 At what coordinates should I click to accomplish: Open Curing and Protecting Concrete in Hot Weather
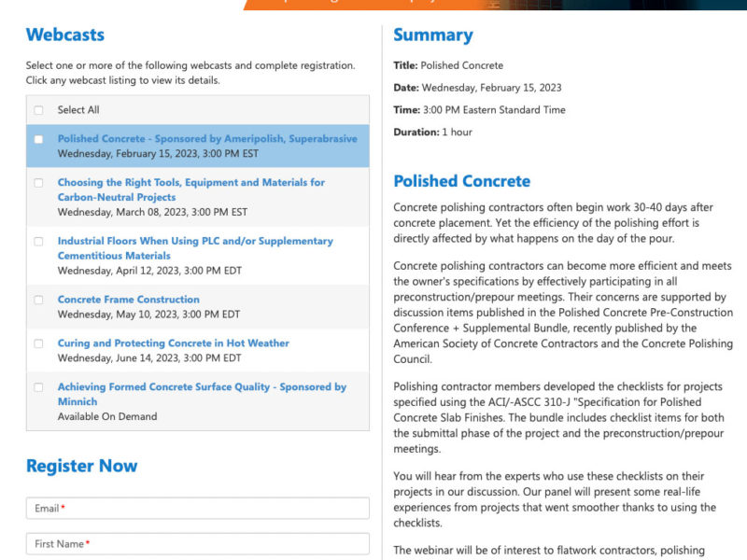coord(173,343)
